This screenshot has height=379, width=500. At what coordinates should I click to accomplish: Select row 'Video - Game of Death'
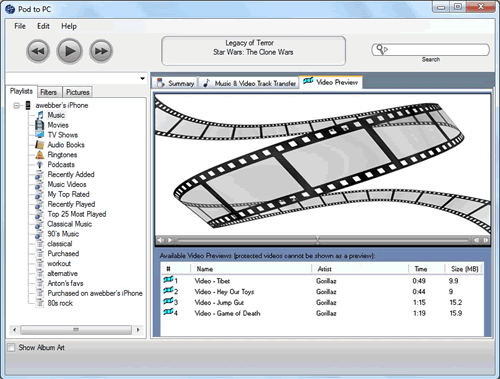click(322, 313)
